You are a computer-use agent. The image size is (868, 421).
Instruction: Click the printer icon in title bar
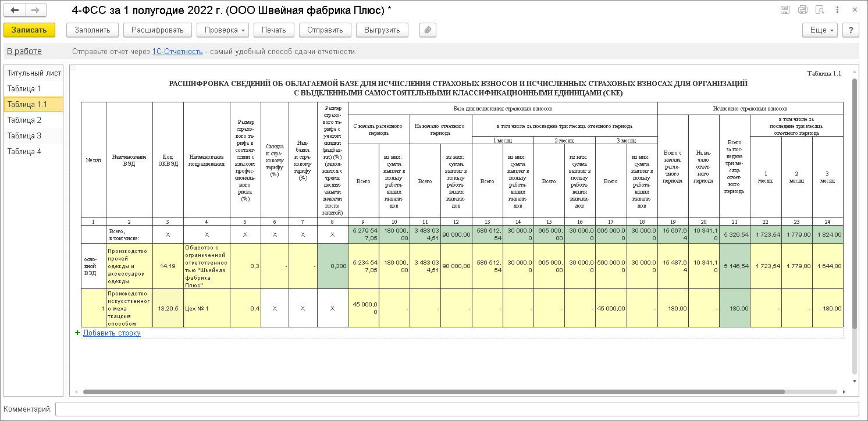pyautogui.click(x=803, y=10)
